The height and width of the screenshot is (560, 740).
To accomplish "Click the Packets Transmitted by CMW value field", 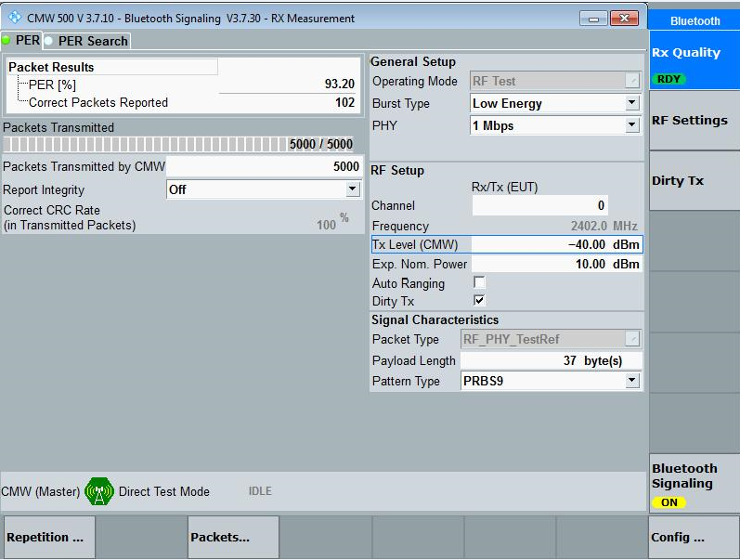I will [x=265, y=166].
